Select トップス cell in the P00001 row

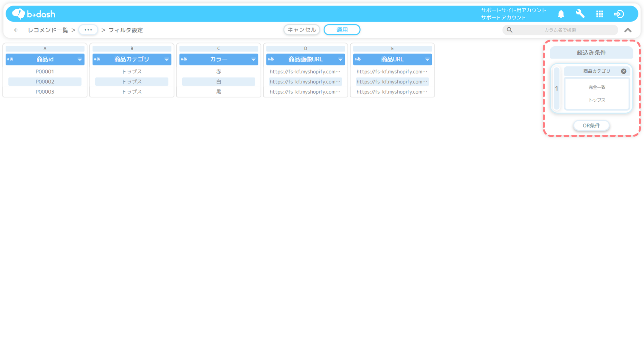tap(132, 71)
